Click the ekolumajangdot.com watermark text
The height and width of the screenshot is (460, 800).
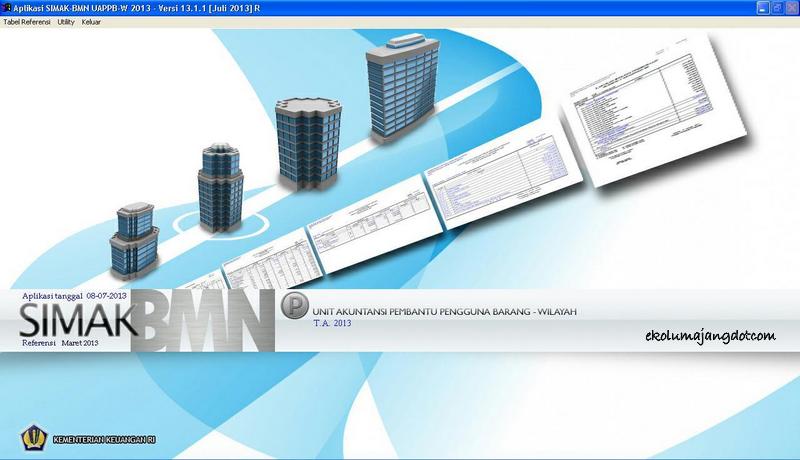[710, 336]
